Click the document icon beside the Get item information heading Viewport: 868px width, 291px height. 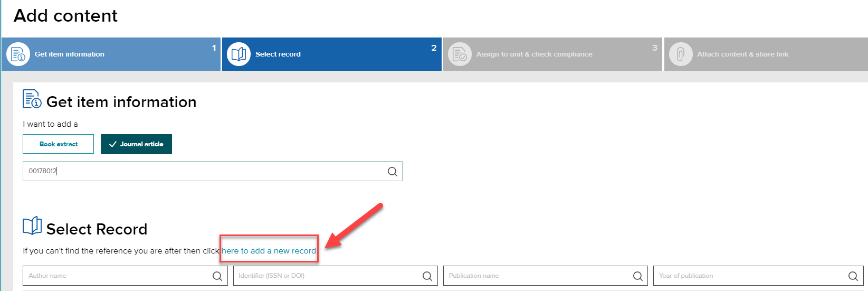(x=32, y=99)
